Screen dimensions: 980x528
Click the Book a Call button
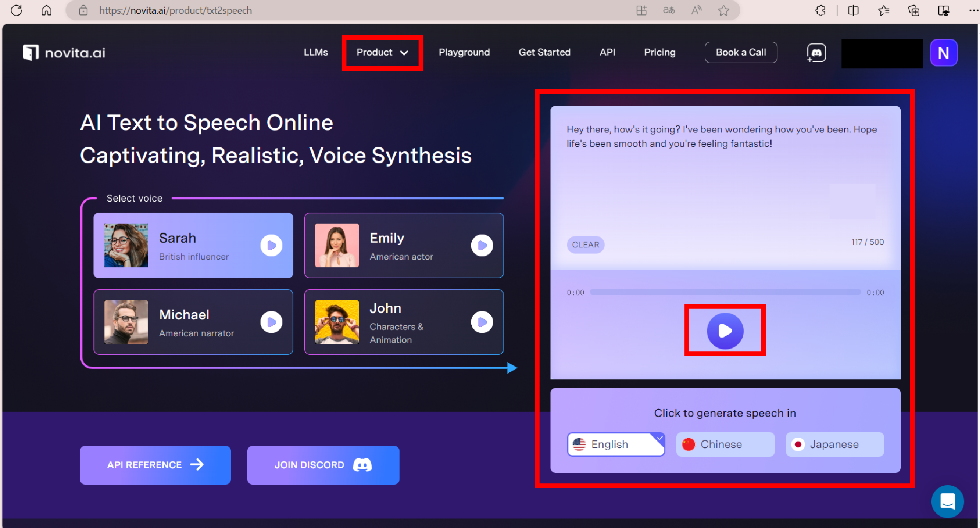(740, 53)
